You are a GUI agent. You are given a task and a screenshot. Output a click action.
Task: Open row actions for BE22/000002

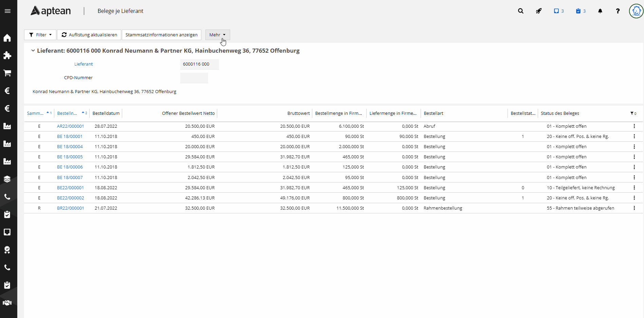[634, 198]
